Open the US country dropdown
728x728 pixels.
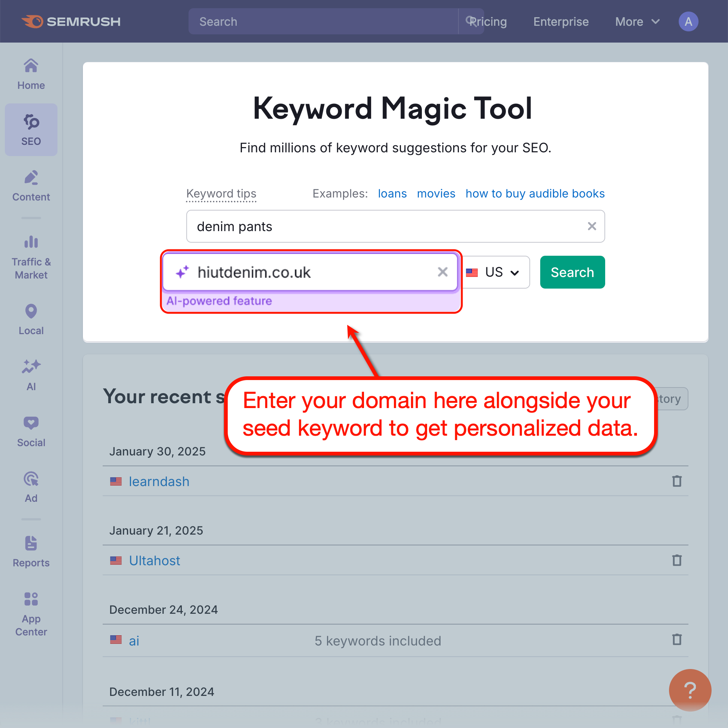coord(494,272)
